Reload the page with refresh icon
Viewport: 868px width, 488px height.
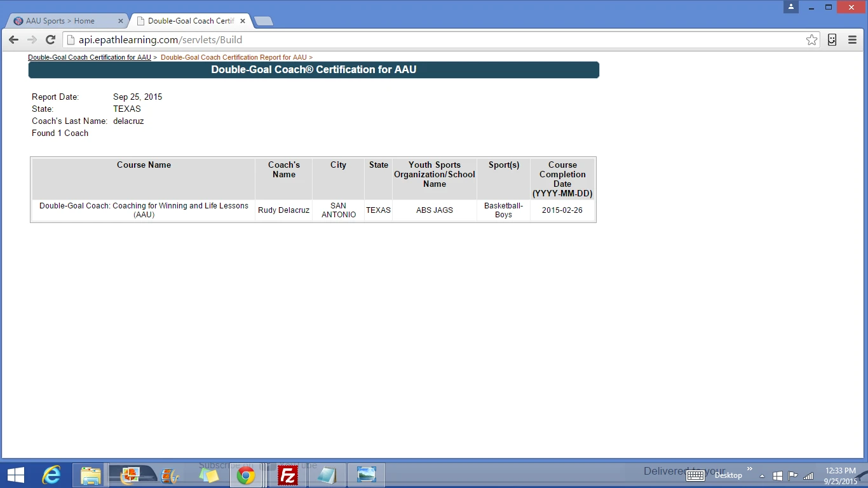[51, 39]
